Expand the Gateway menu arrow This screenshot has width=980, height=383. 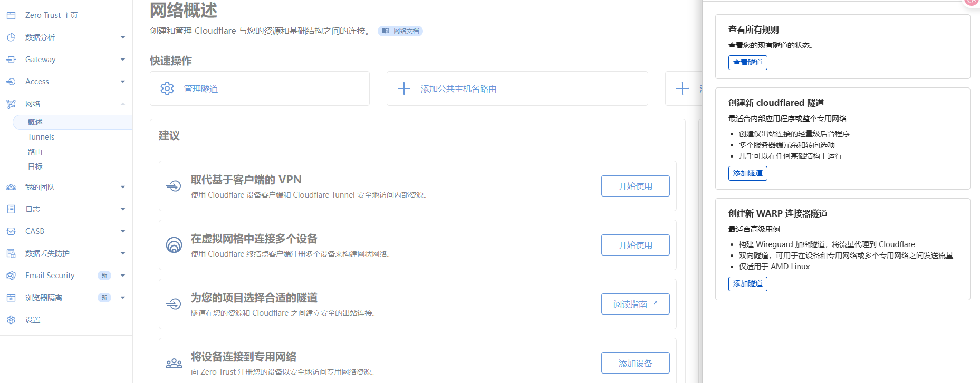[123, 60]
